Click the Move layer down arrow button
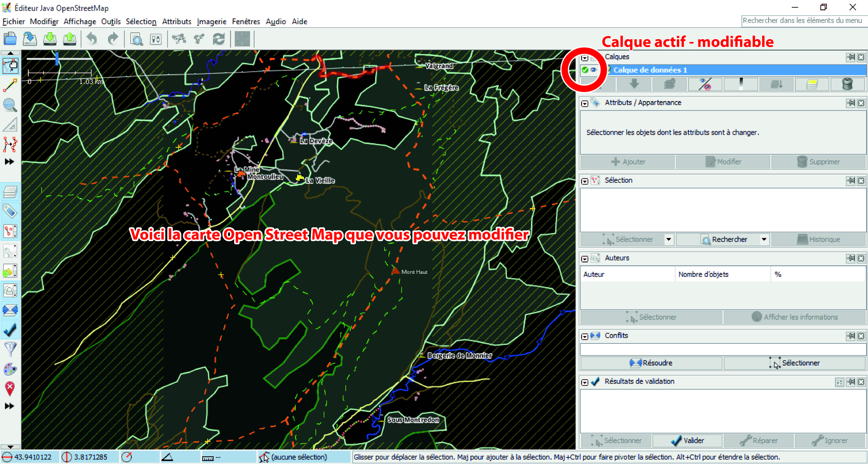This screenshot has height=464, width=868. click(x=634, y=84)
